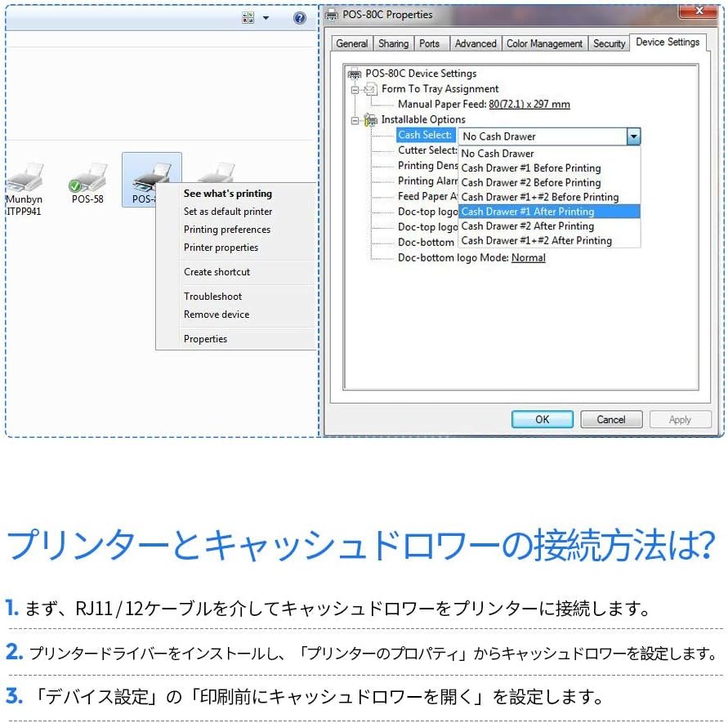The image size is (728, 723).
Task: Select the POS-58 printer icon
Action: coord(87,178)
